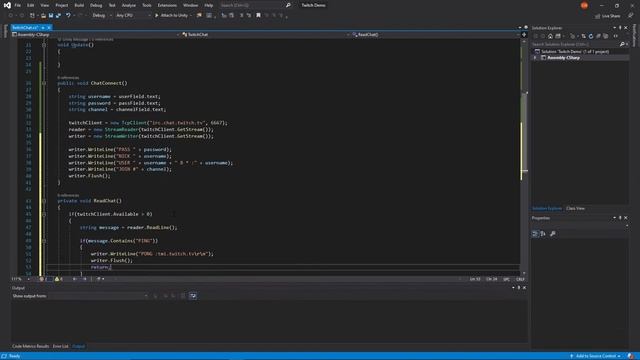Open the user account avatar
The height and width of the screenshot is (360, 640).
click(584, 5)
